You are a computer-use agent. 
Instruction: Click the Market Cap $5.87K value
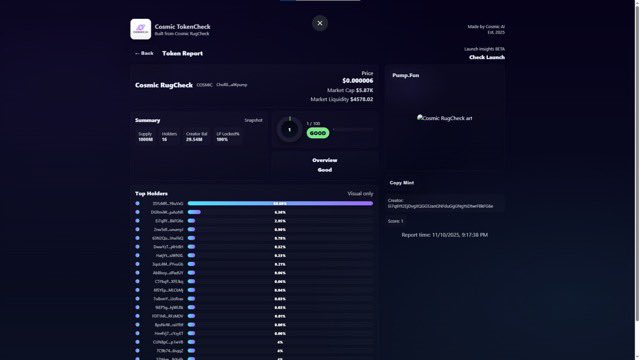[x=364, y=90]
